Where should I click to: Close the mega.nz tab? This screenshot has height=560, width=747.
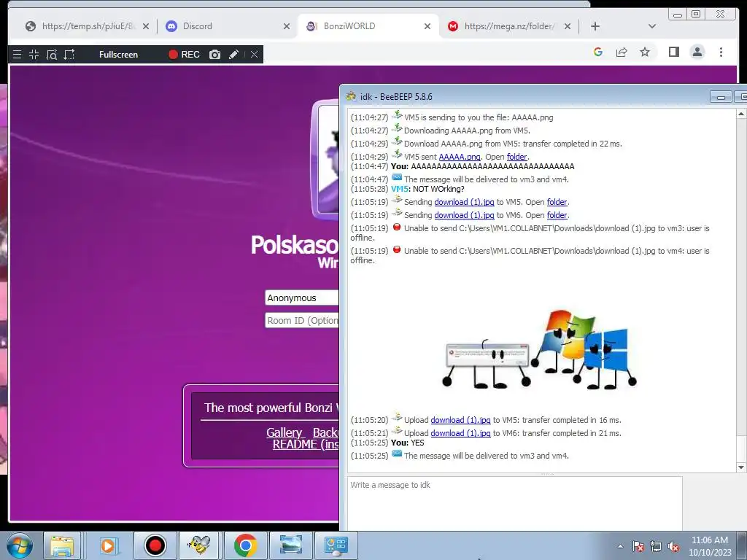[568, 26]
